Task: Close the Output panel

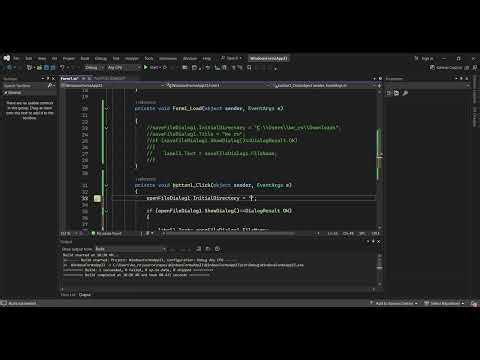Action: (x=379, y=241)
